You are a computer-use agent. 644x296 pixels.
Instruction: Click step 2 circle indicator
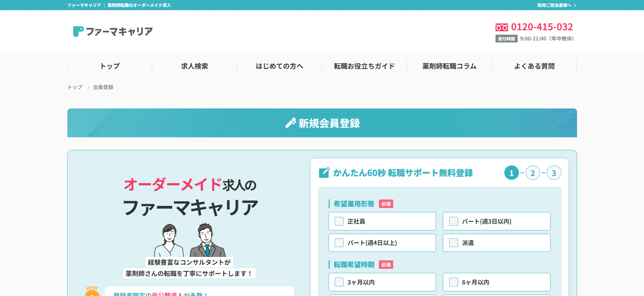(533, 173)
